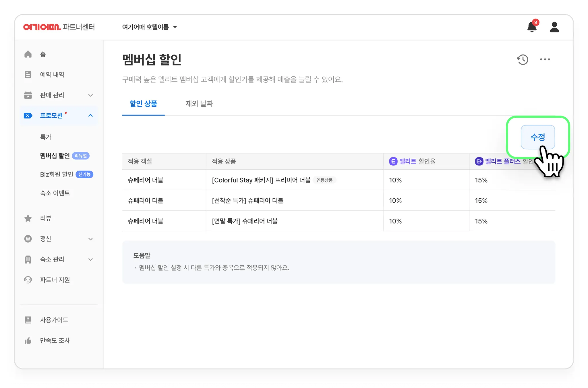Image resolution: width=588 pixels, height=388 pixels.
Task: Click the 사용가이드 help book icon
Action: point(28,320)
